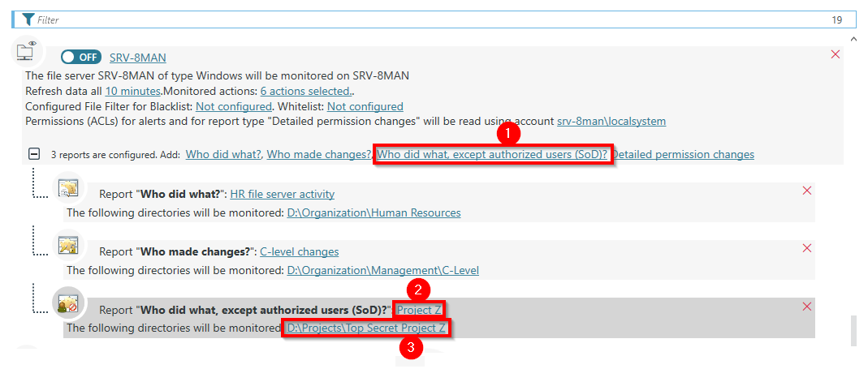Screen dimensions: 868x369
Task: Delete the HR file server activity report
Action: 806,191
